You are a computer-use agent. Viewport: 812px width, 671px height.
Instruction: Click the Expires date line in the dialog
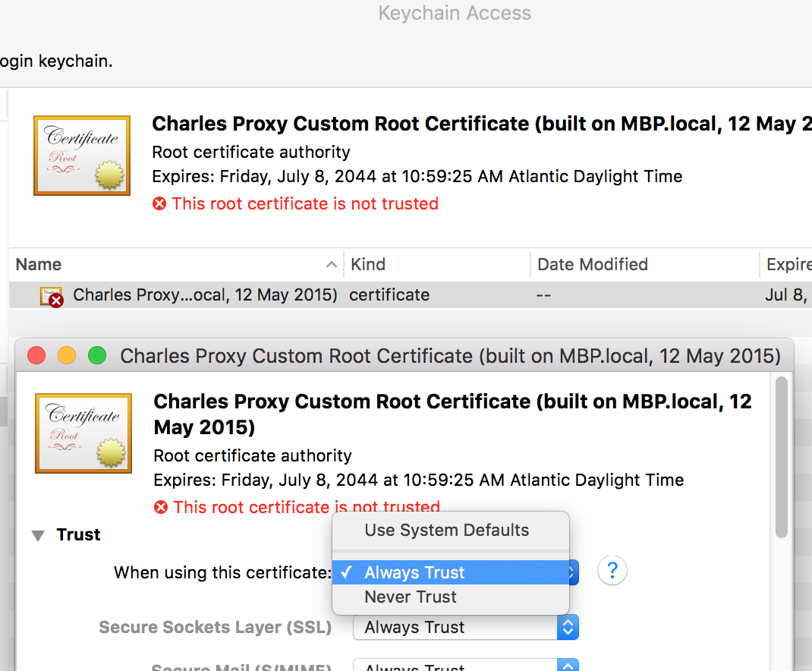coord(418,480)
